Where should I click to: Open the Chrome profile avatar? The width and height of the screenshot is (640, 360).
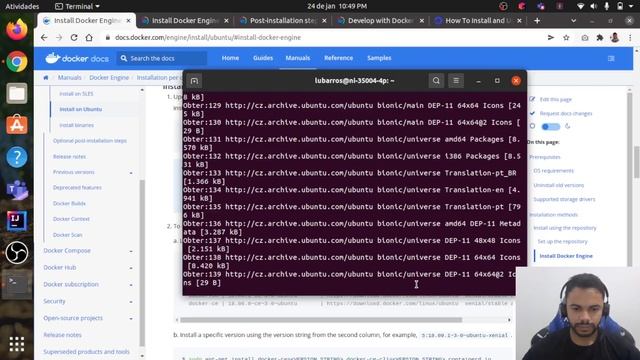[615, 38]
